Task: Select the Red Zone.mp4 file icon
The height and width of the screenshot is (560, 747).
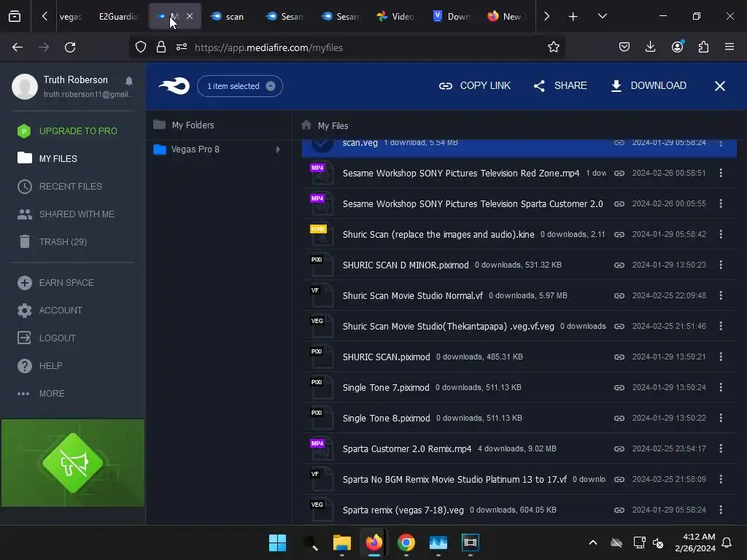Action: (x=322, y=174)
